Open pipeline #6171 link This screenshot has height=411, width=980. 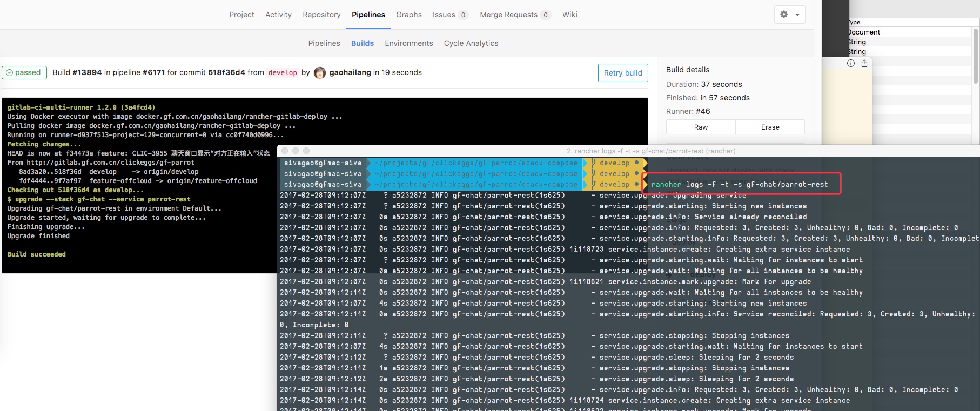[153, 72]
